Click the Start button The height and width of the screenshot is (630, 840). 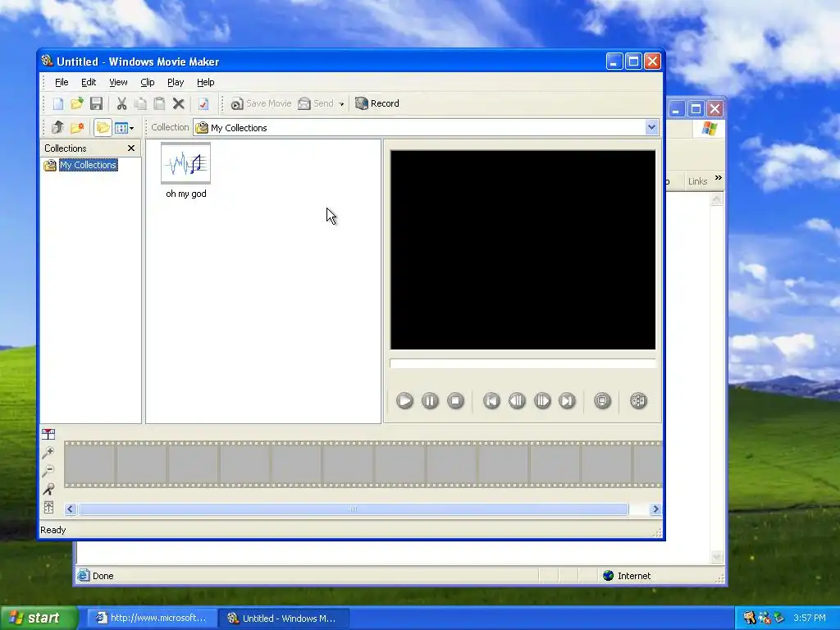coord(39,619)
